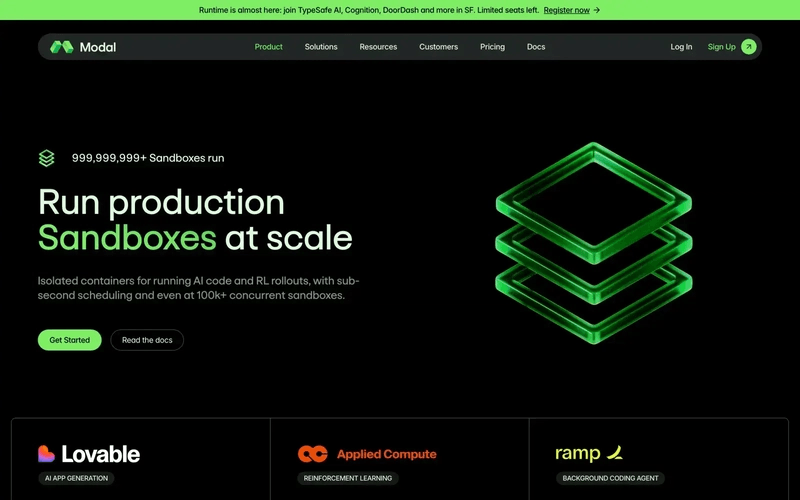Click the Sign Up text link
Image resolution: width=800 pixels, height=500 pixels.
(x=721, y=47)
